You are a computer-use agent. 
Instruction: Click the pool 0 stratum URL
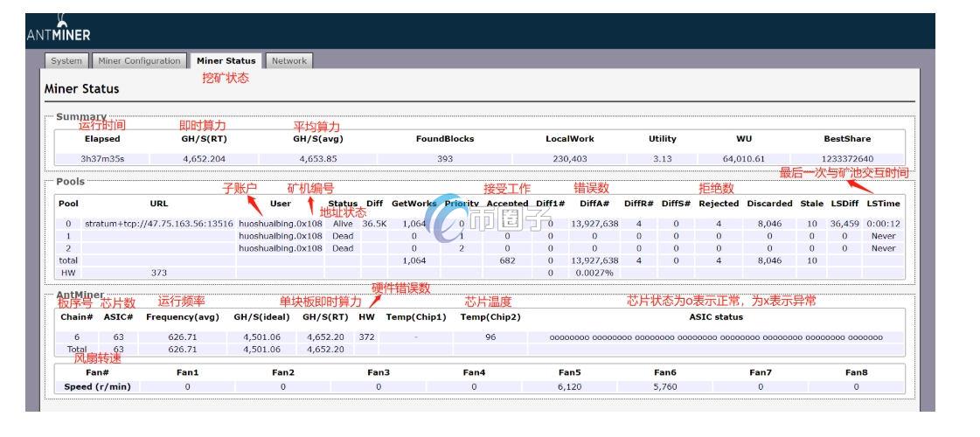tap(158, 224)
